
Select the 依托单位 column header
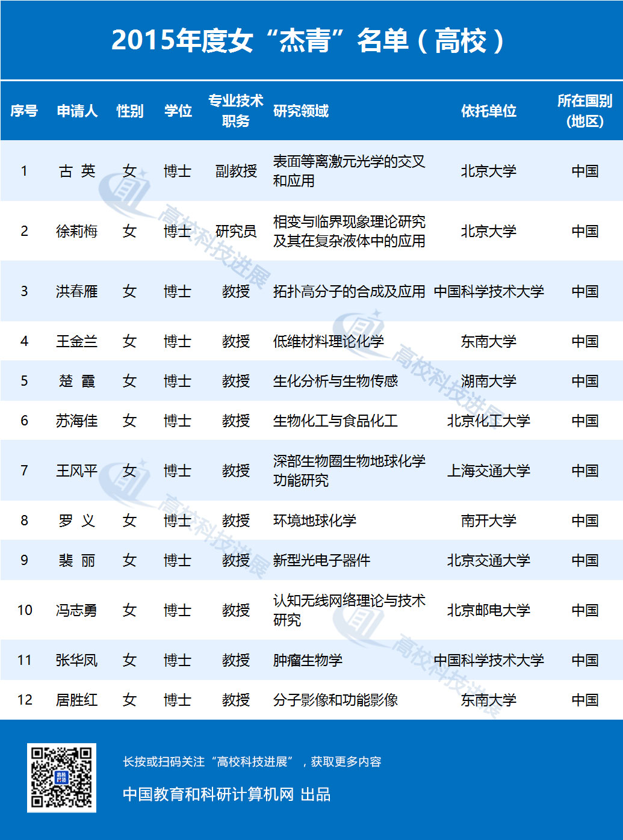[488, 111]
